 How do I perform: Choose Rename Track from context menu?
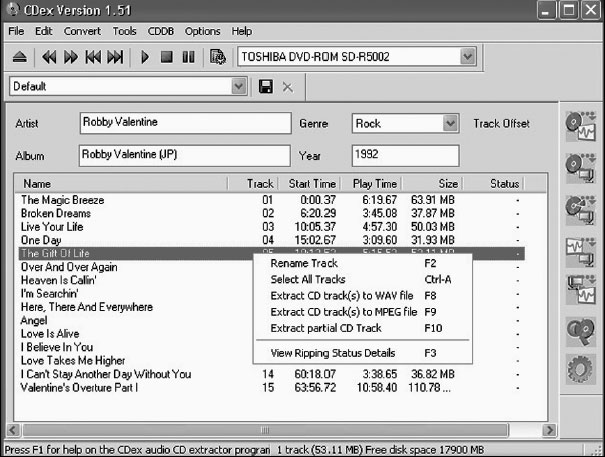tap(304, 263)
